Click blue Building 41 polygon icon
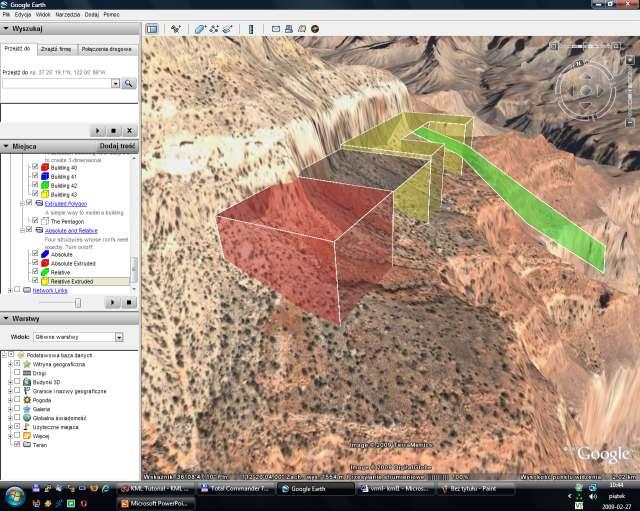640x511 pixels. pyautogui.click(x=45, y=176)
